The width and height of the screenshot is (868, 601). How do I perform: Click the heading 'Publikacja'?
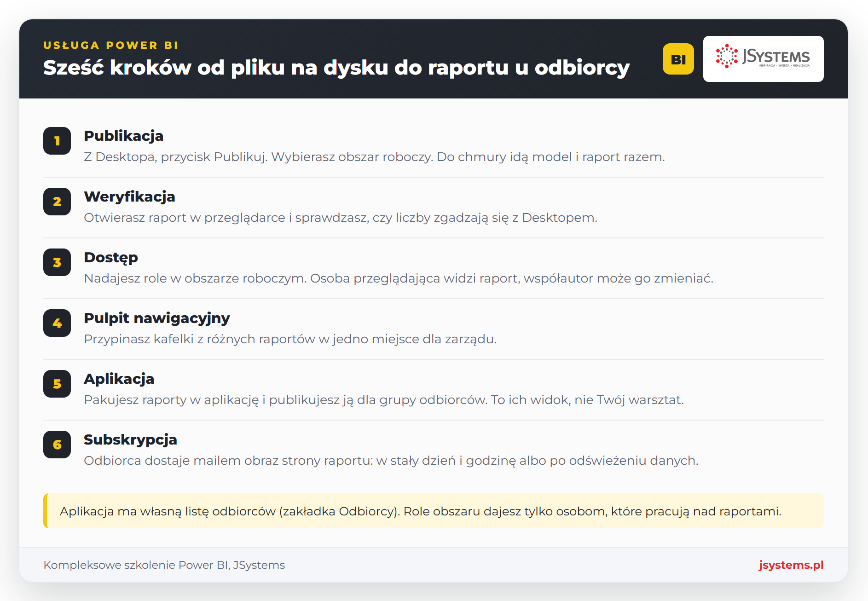tap(123, 136)
